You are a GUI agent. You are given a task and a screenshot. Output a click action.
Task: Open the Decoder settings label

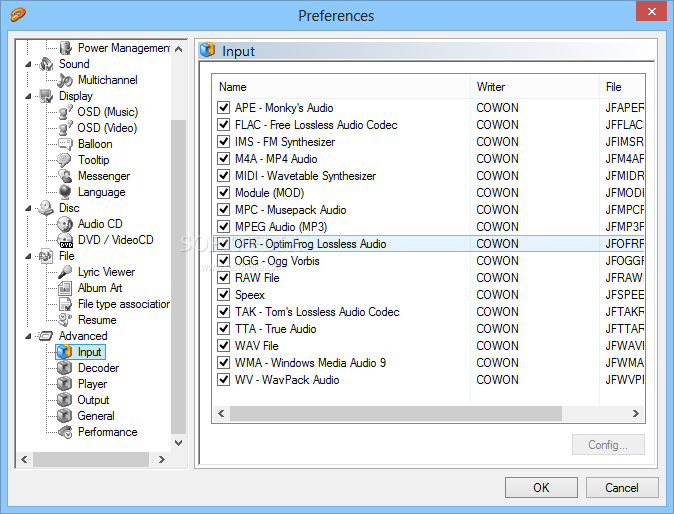98,368
